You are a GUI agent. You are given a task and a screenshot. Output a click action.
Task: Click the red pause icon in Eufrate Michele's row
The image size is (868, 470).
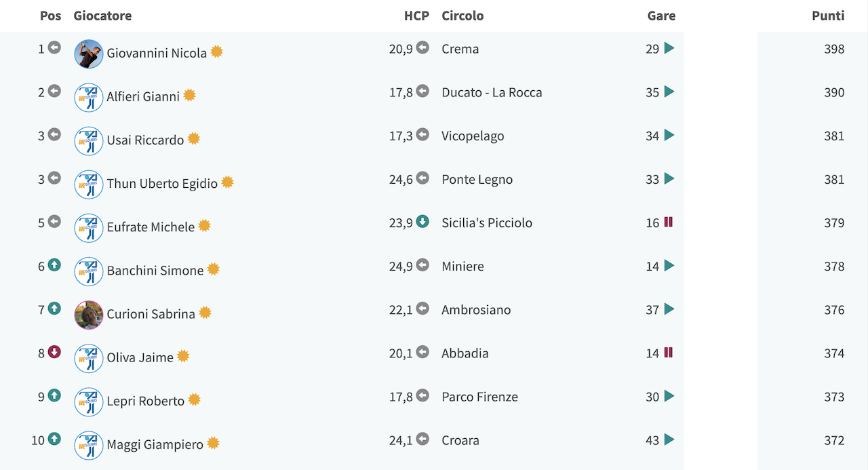pyautogui.click(x=669, y=222)
